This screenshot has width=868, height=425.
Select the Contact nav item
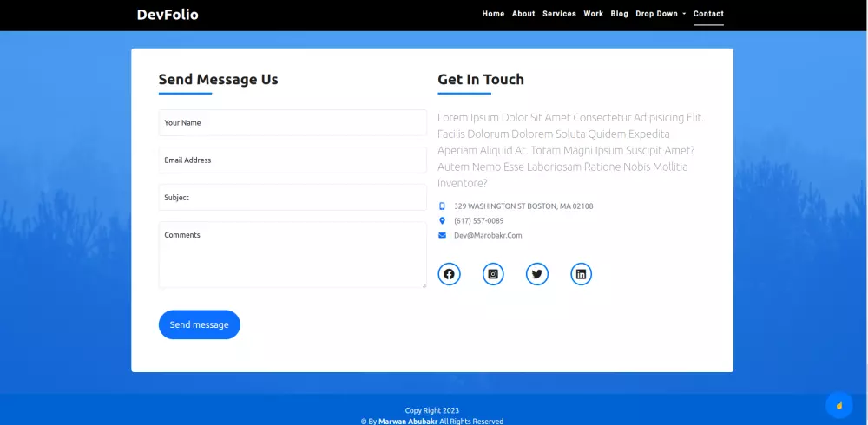[x=708, y=14]
